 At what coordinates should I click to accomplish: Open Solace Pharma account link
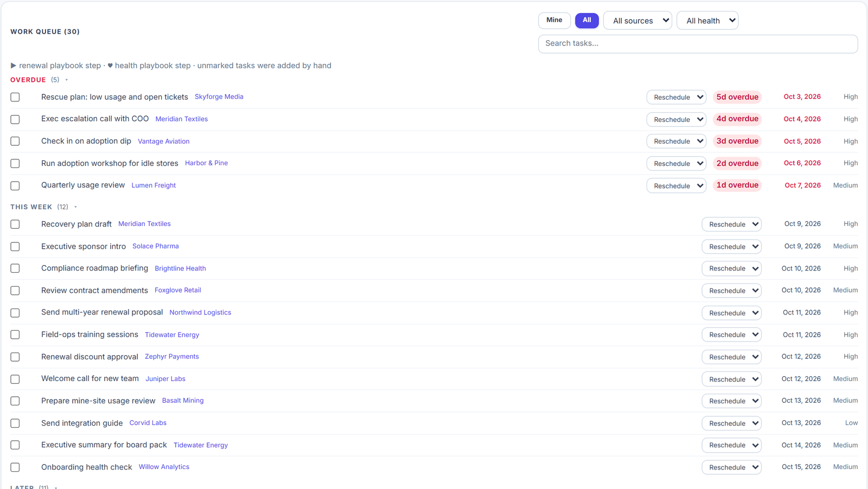coord(156,246)
